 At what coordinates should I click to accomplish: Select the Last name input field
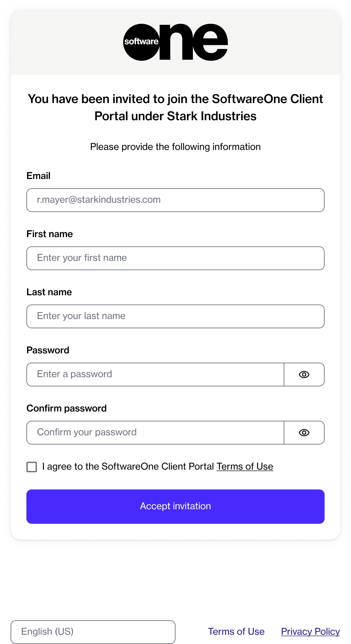click(175, 316)
